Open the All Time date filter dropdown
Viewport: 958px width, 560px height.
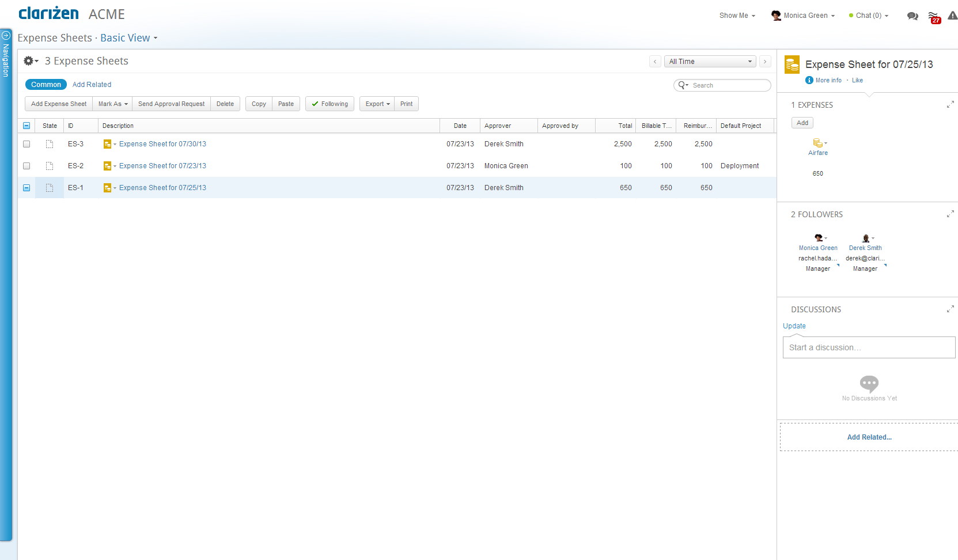(710, 61)
